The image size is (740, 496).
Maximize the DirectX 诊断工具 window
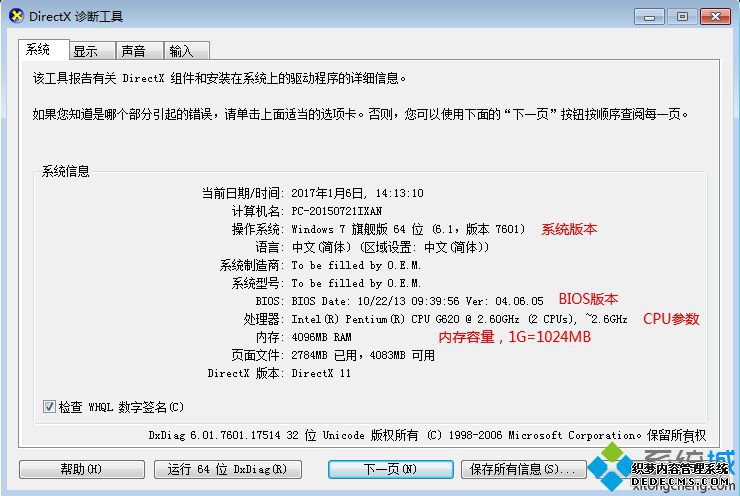pos(682,17)
